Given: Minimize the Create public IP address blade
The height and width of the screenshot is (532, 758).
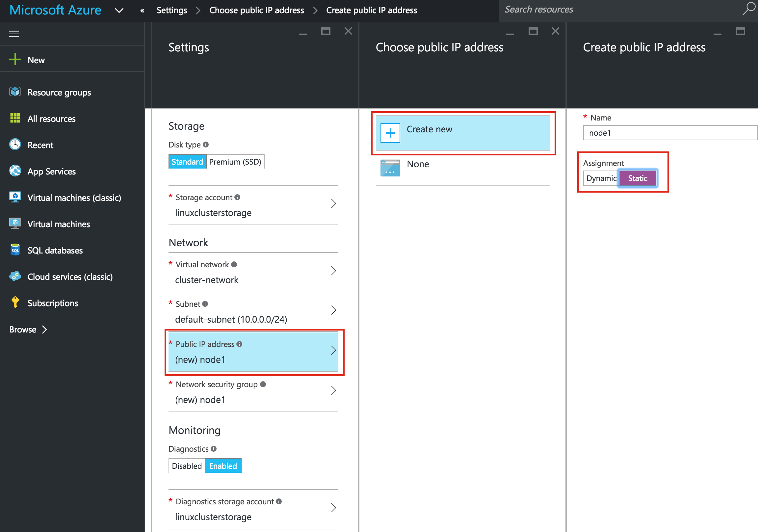Looking at the screenshot, I should point(717,34).
